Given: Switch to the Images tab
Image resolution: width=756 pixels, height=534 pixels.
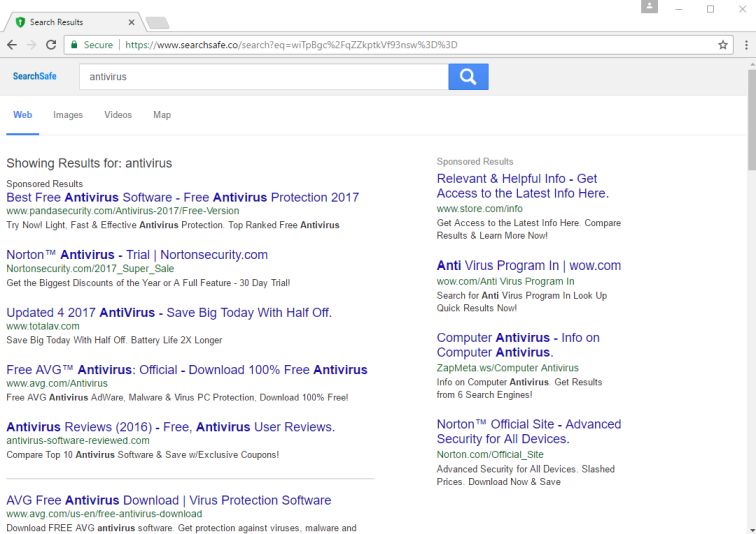Looking at the screenshot, I should 68,115.
